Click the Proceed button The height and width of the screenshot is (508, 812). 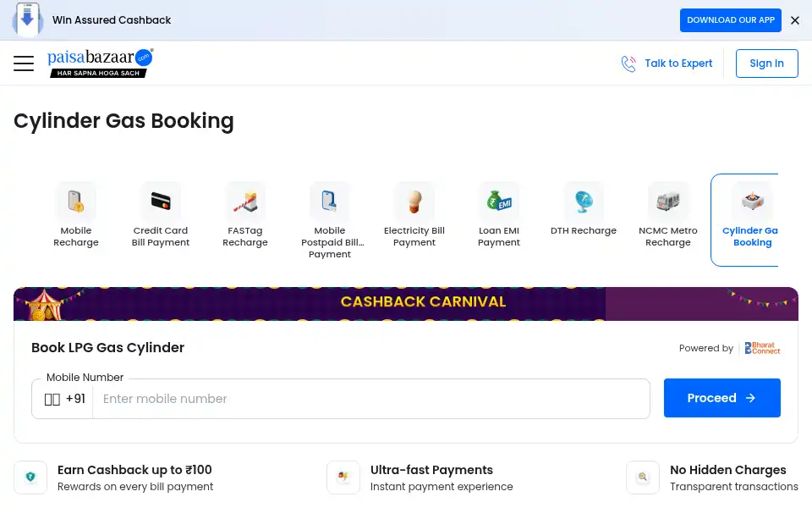[721, 398]
